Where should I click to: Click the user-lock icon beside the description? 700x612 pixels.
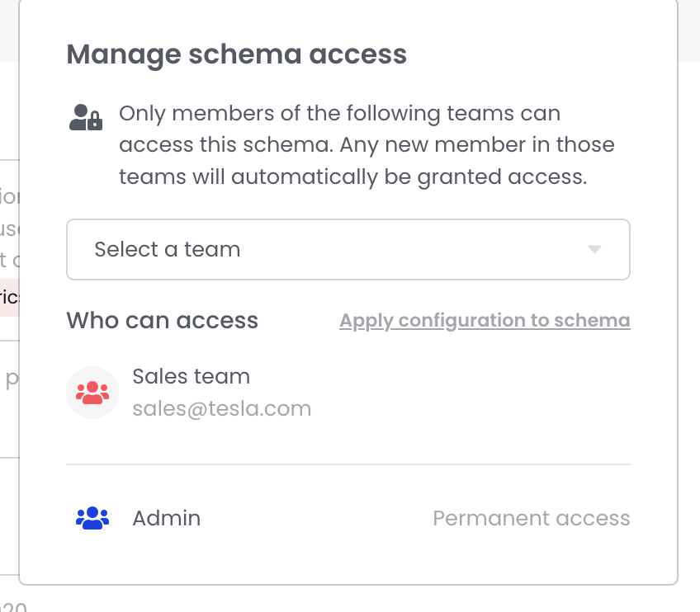pos(86,117)
